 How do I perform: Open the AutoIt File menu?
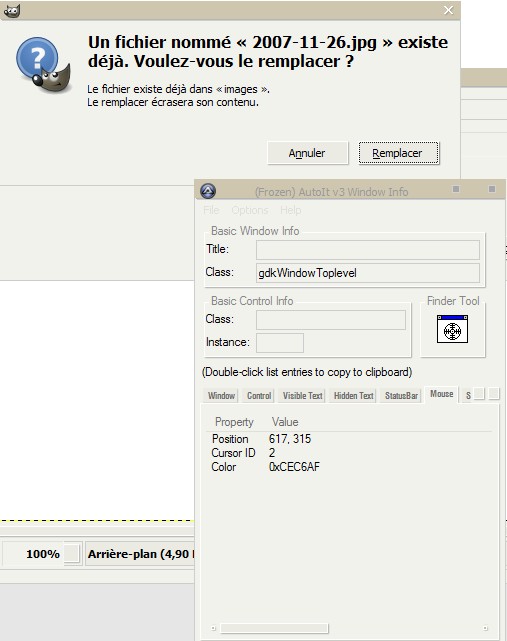[x=211, y=210]
